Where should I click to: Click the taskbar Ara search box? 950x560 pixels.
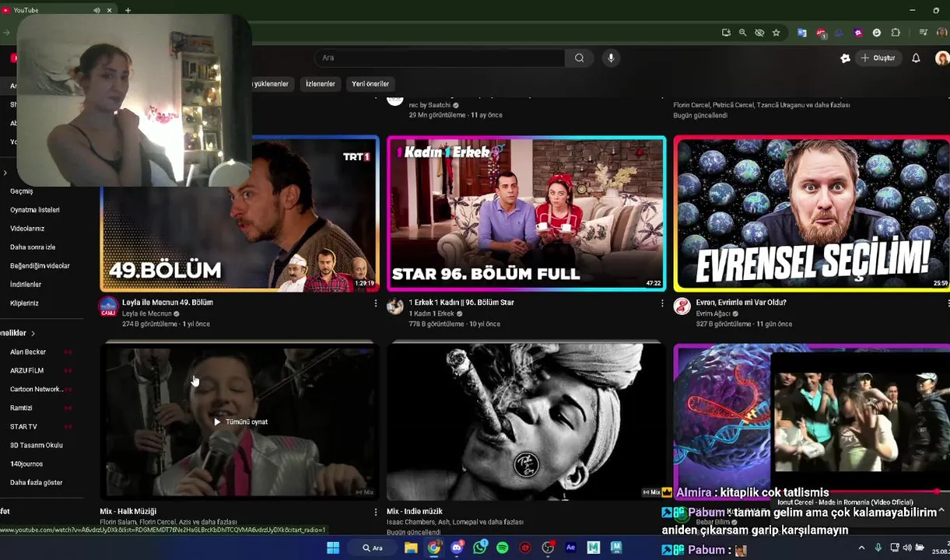[x=373, y=548]
